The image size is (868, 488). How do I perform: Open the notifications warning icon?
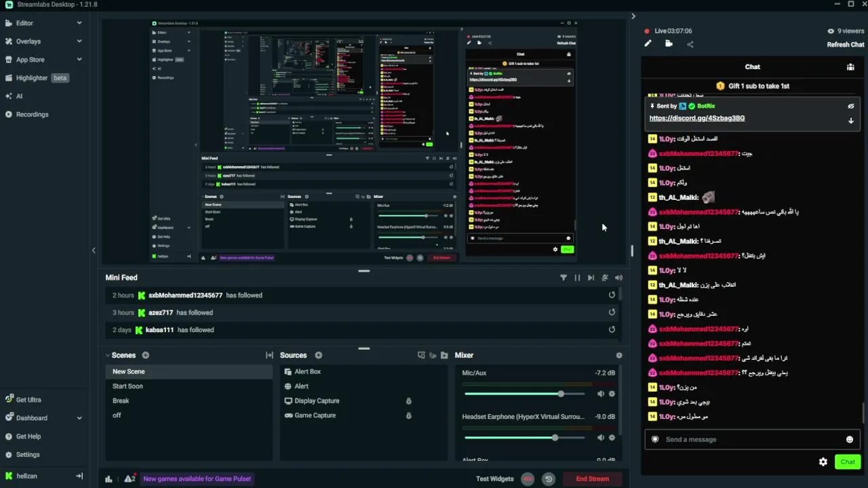coord(129,479)
